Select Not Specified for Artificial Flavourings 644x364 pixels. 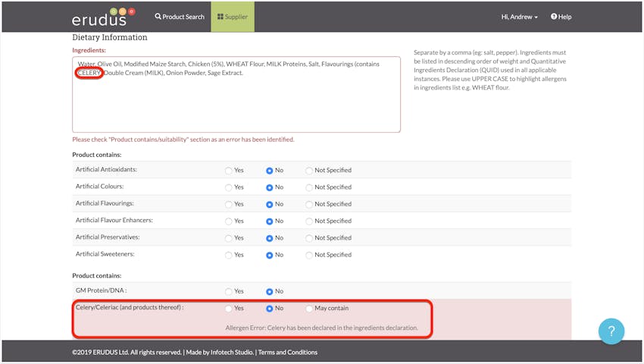click(x=309, y=205)
